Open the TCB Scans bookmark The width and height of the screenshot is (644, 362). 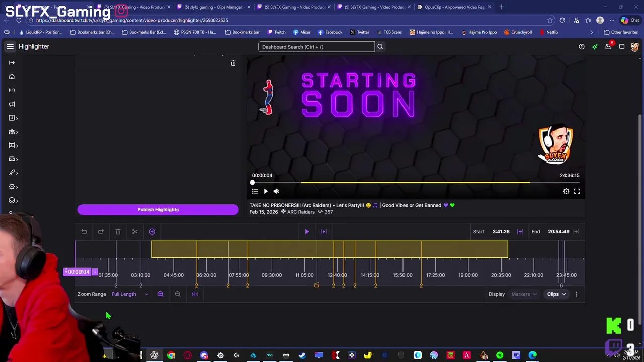[x=389, y=32]
